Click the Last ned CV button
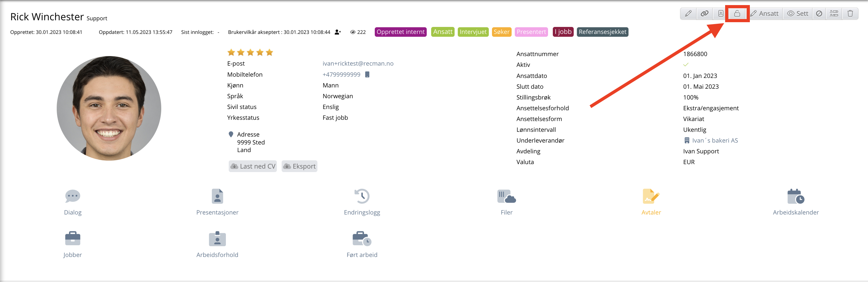The height and width of the screenshot is (282, 868). click(x=253, y=166)
